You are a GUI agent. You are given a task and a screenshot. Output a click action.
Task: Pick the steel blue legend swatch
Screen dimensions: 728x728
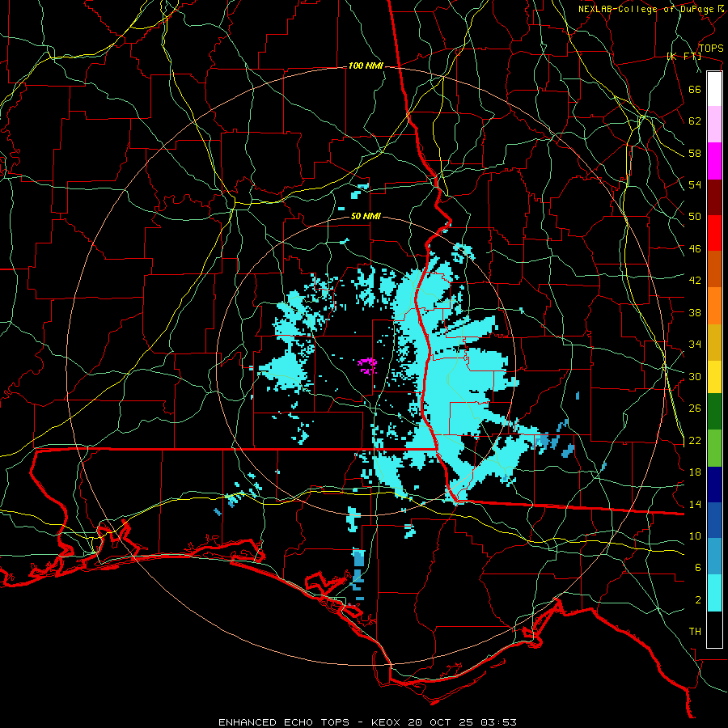714,557
